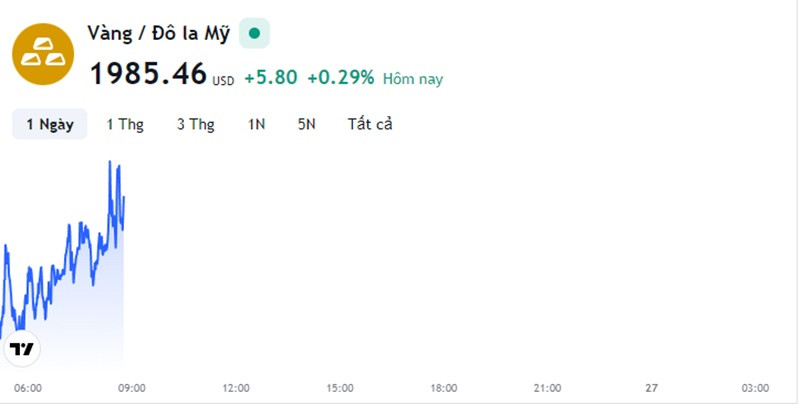Click the Hôm nay label
Screen dimensions: 800x404
(x=413, y=79)
